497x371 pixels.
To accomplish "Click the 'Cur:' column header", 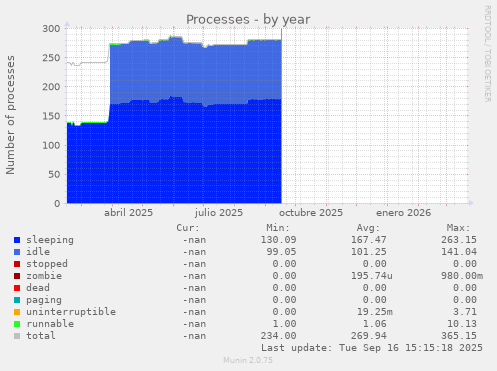I will [x=188, y=228].
